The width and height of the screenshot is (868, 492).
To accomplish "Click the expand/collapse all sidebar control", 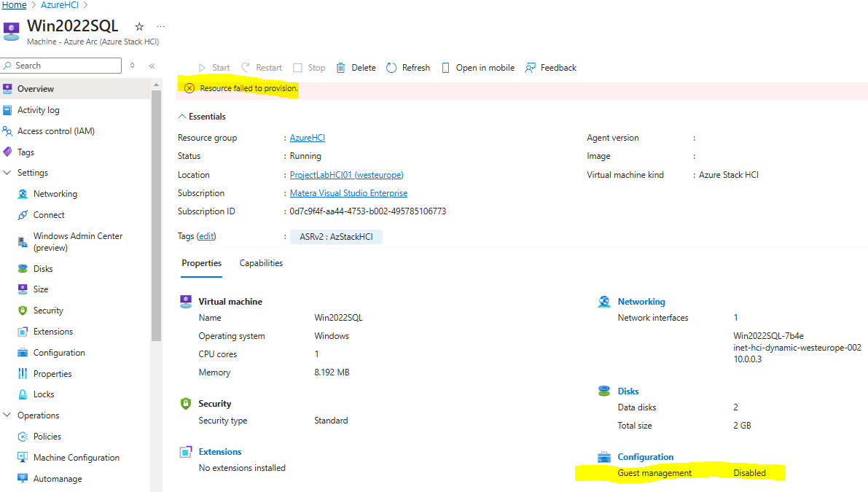I will tap(133, 66).
